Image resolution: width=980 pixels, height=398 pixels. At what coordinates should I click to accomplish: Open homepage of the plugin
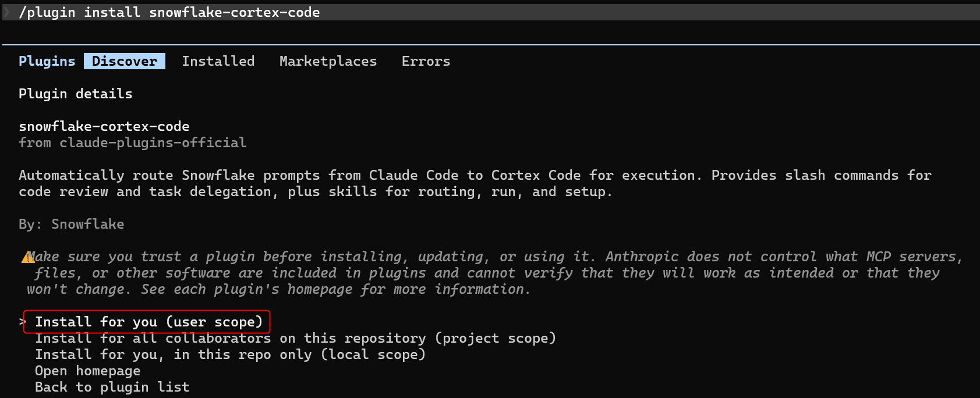pyautogui.click(x=88, y=371)
